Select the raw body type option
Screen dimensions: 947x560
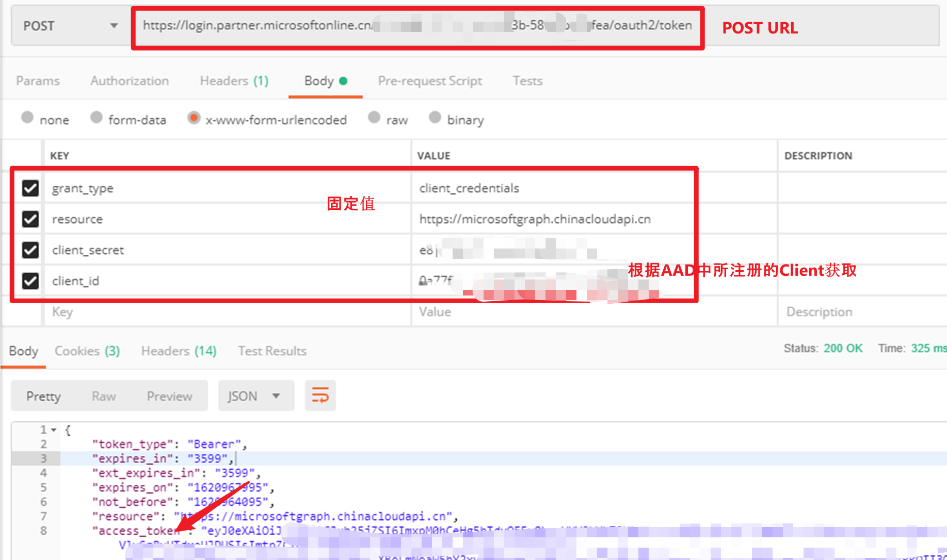point(375,118)
